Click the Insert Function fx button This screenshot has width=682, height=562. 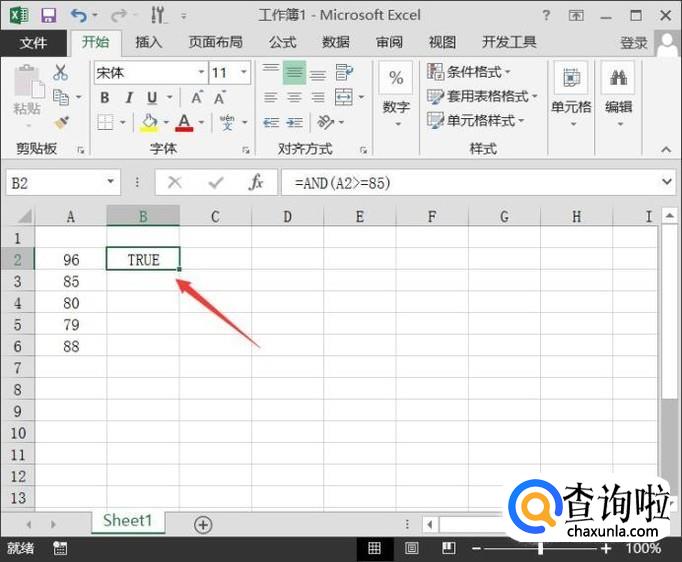click(256, 182)
